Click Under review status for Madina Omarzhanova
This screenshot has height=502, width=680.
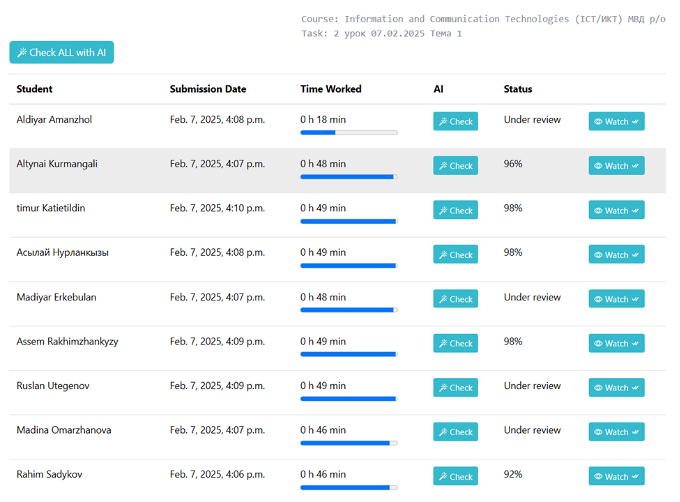tap(532, 430)
